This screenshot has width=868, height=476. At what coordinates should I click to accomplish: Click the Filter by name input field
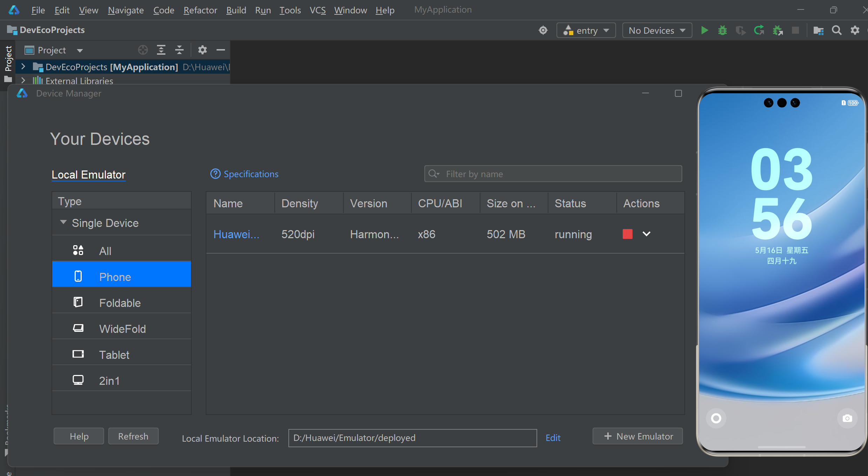point(553,174)
